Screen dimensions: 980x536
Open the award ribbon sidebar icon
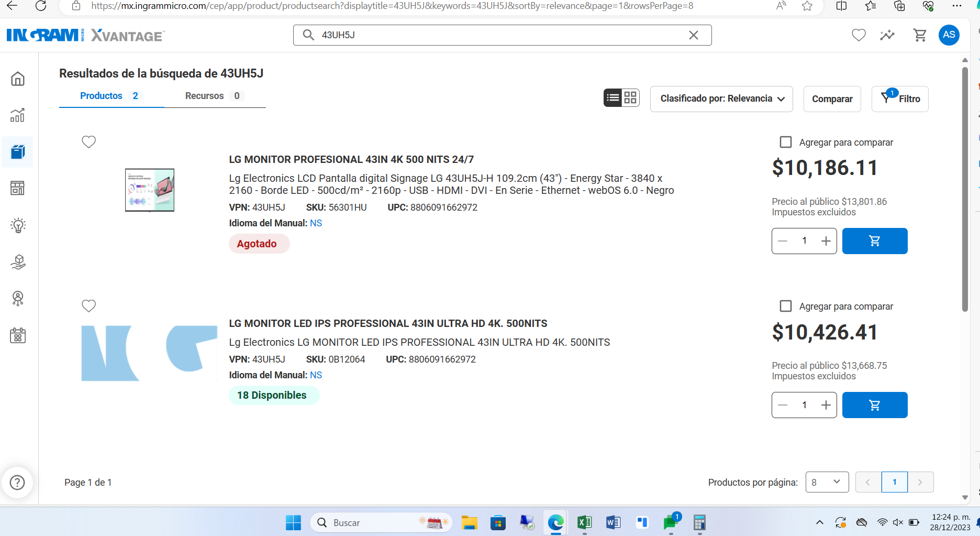coord(18,298)
